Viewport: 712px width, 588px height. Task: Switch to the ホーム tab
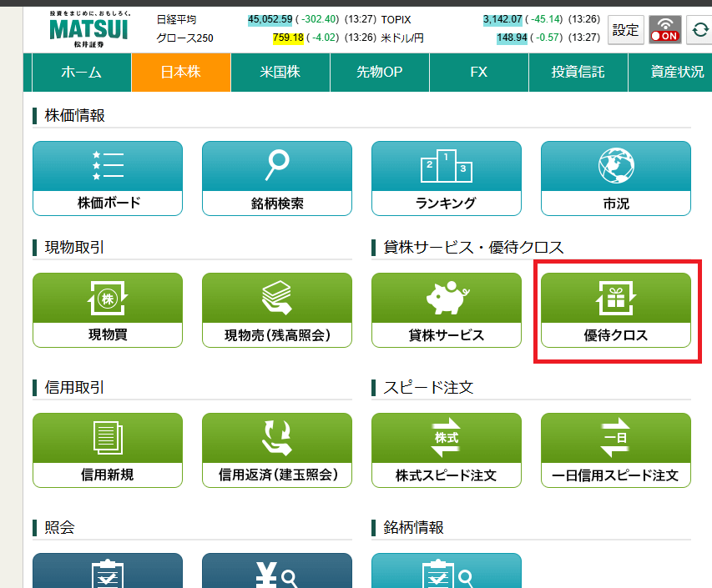(82, 73)
